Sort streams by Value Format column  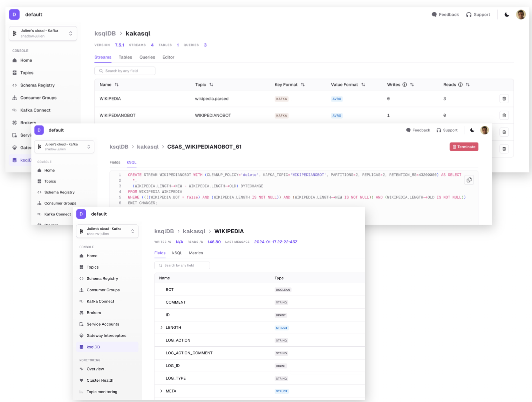(x=363, y=85)
